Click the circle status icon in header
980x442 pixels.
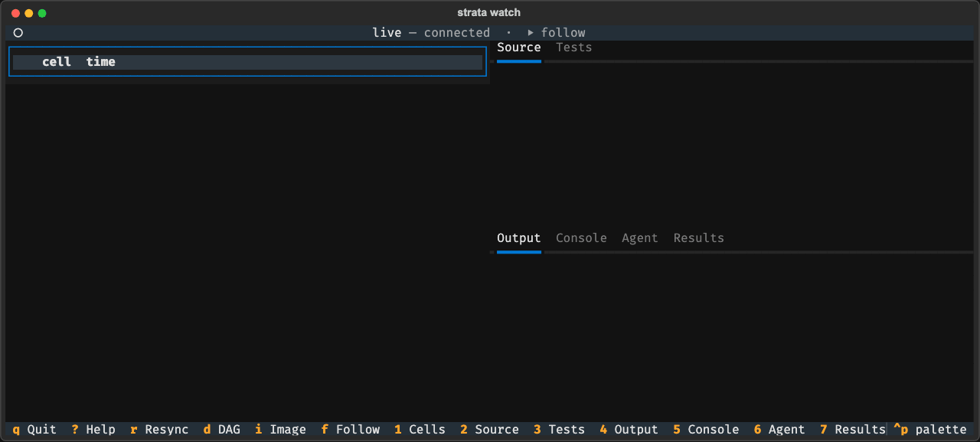pos(18,33)
